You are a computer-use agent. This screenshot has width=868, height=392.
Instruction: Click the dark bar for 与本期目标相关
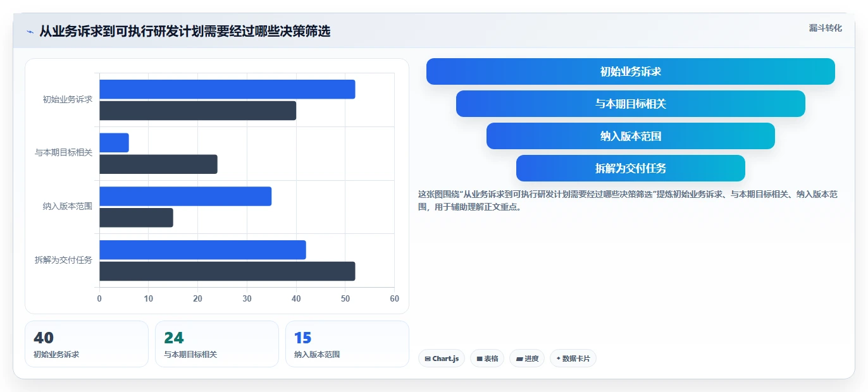pyautogui.click(x=158, y=164)
